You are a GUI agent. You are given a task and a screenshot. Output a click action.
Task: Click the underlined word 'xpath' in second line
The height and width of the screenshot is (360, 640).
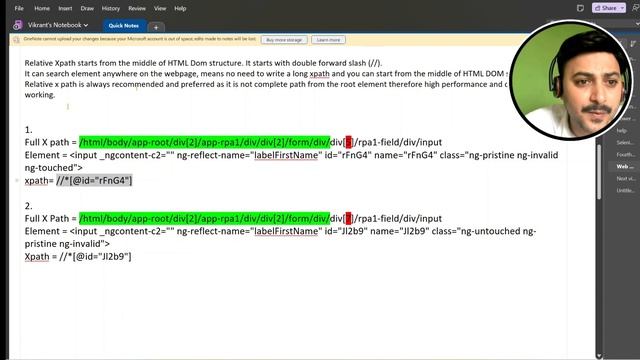coord(319,74)
